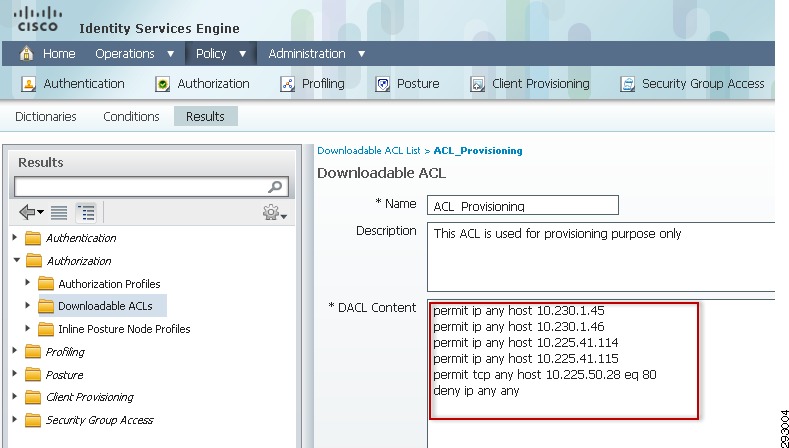Go to the Home menu item

(x=59, y=54)
